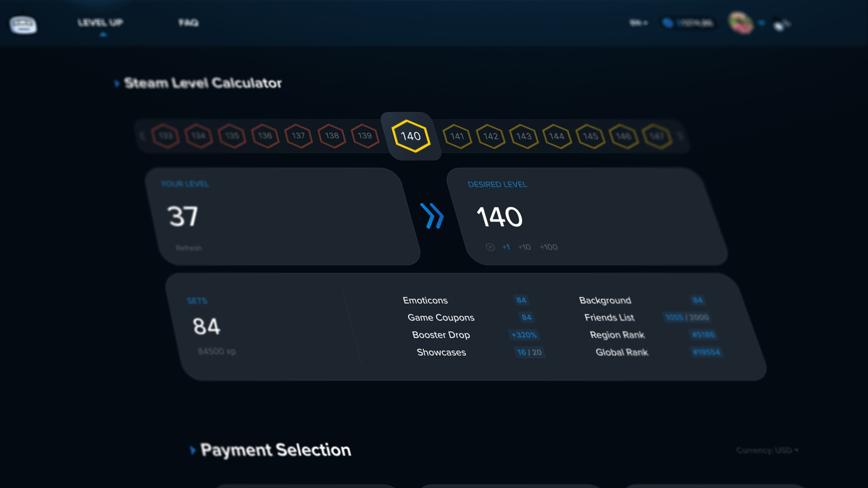Select the +10 increment option
Viewport: 868px width, 488px height.
point(524,247)
